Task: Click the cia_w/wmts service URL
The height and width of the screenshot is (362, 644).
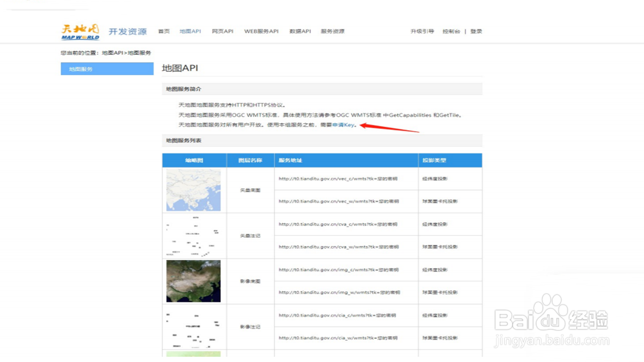Action: pos(338,338)
